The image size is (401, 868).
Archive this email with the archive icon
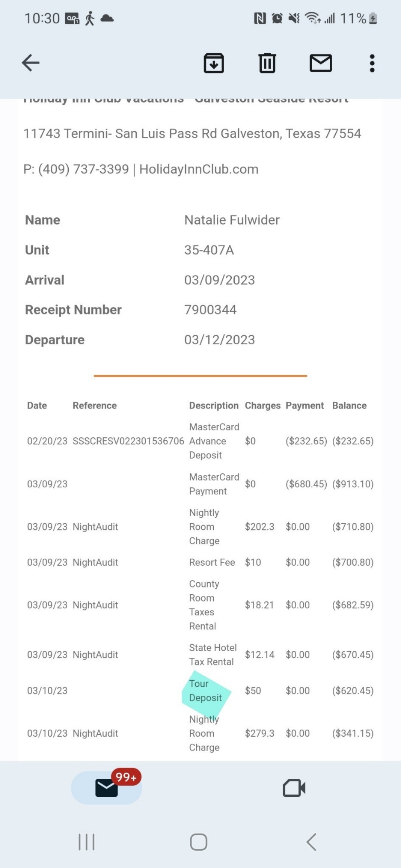[x=214, y=63]
